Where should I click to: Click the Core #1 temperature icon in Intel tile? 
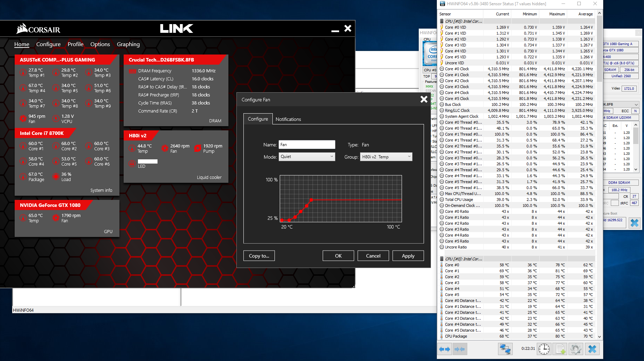pos(23,146)
